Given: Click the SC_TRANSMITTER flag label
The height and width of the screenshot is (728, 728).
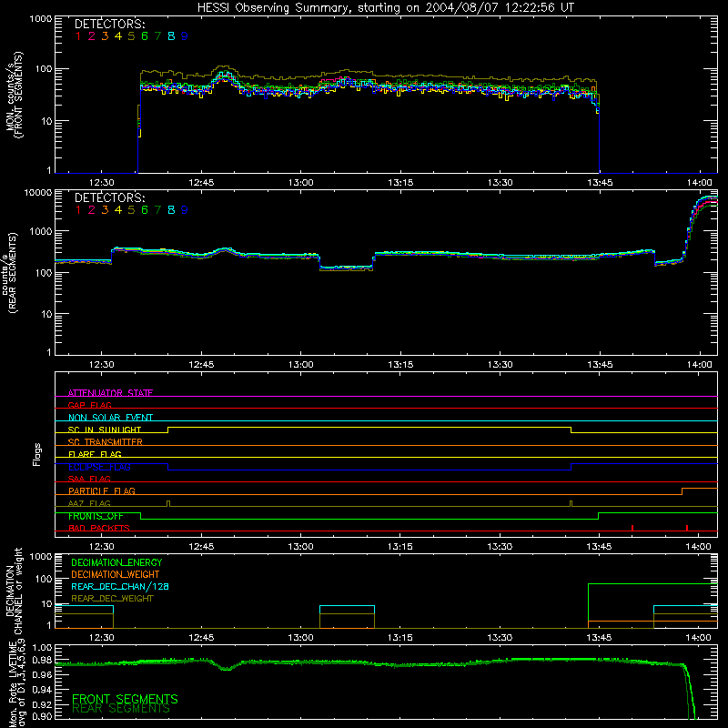Looking at the screenshot, I should click(105, 441).
